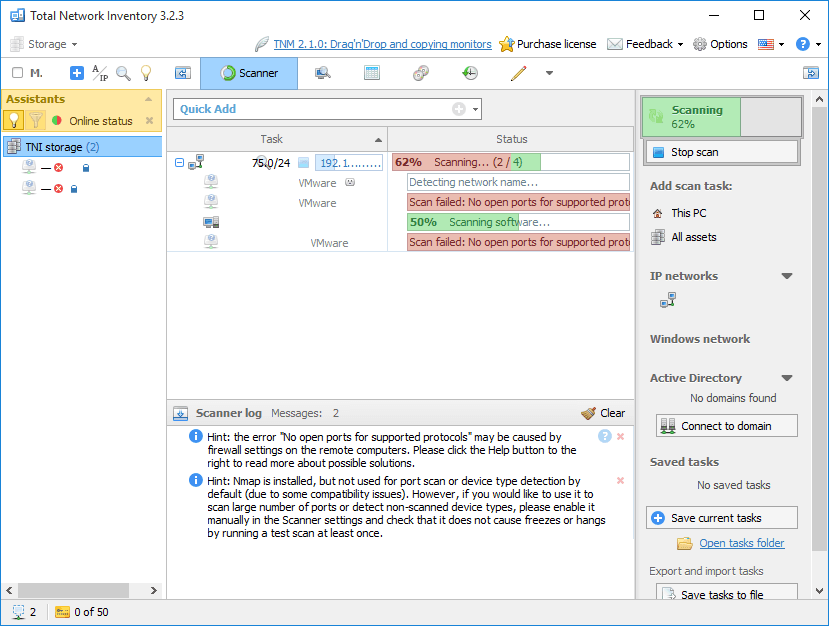Click Purchase license
This screenshot has height=626, width=829.
(x=548, y=44)
